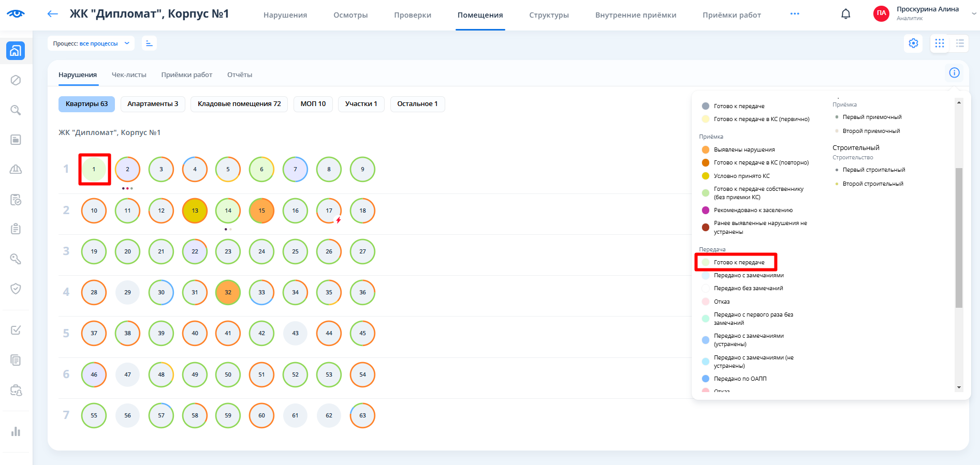The width and height of the screenshot is (980, 465).
Task: Click the back arrow near building title
Action: tap(52, 14)
